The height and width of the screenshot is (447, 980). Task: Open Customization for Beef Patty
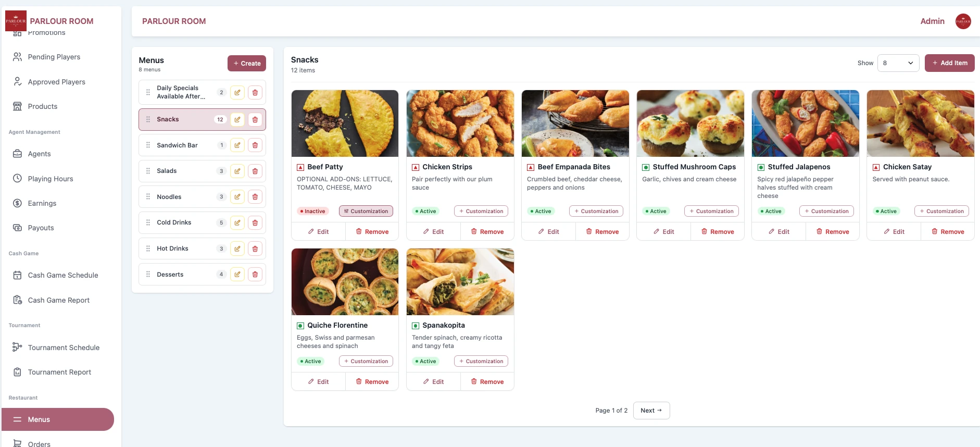366,211
